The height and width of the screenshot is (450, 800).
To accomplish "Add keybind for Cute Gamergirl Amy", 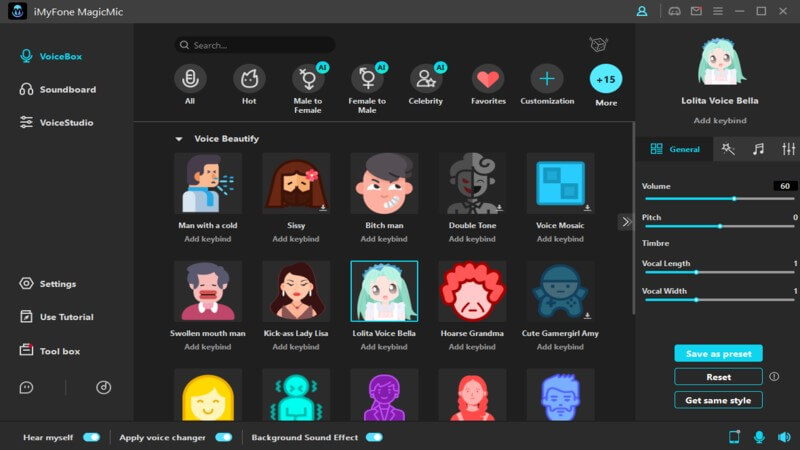I will [x=560, y=347].
